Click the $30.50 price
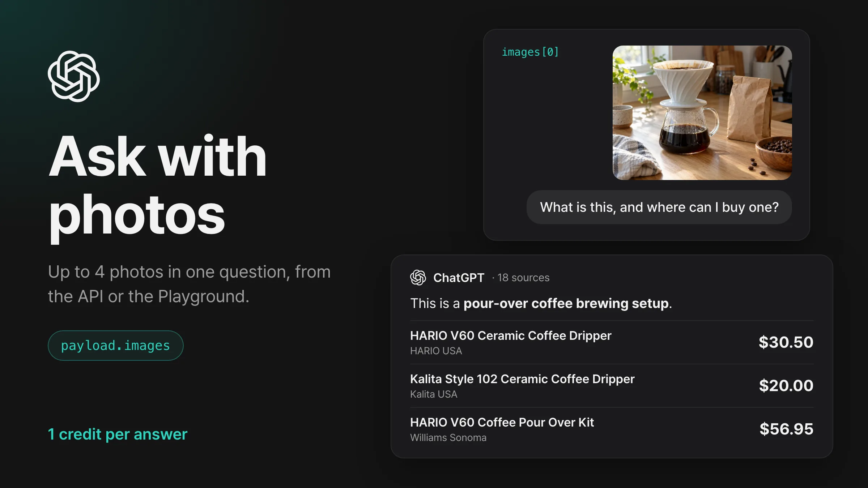Screen dimensions: 868x488 click(x=786, y=342)
